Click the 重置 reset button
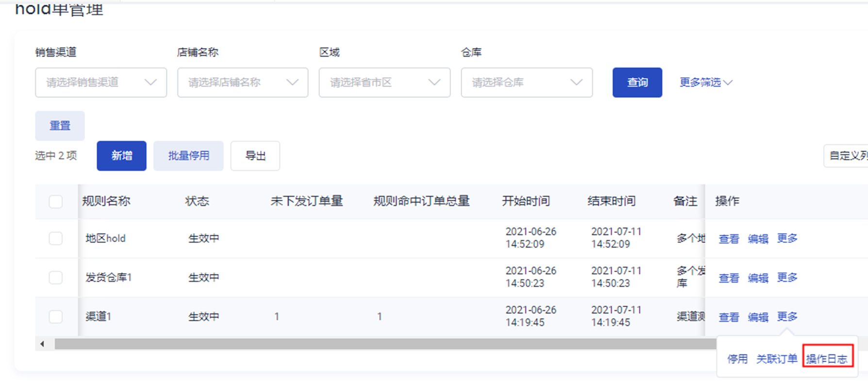The image size is (868, 381). 60,125
